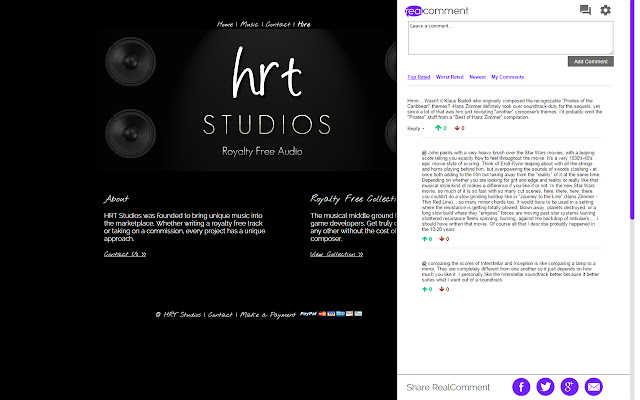Screen dimensions: 640x400
Task: Share RealComment by email icon
Action: pyautogui.click(x=593, y=387)
